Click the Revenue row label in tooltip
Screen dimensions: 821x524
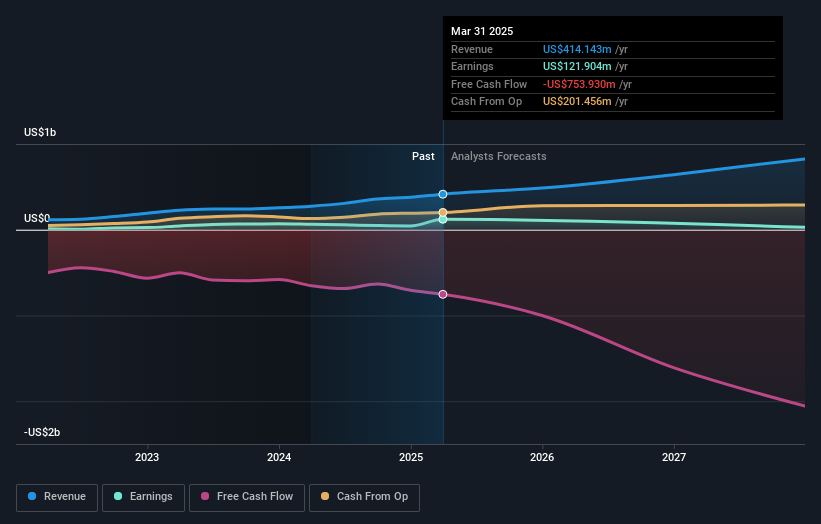point(472,49)
